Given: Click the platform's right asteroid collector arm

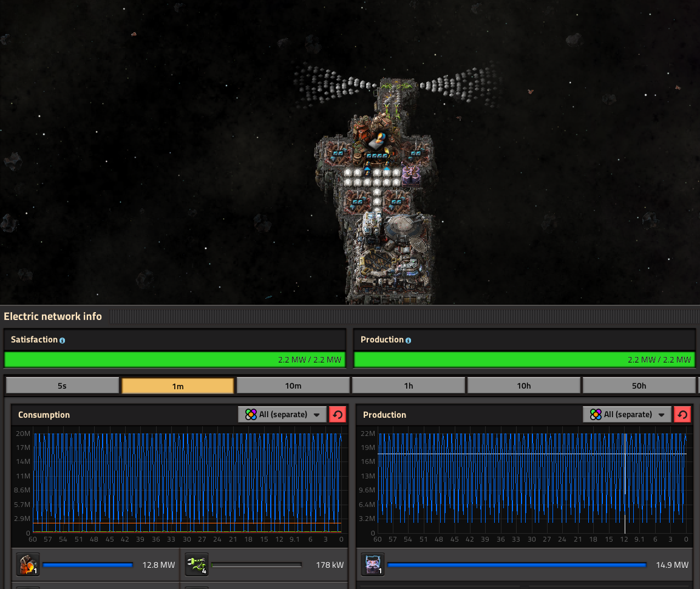Looking at the screenshot, I should tap(460, 85).
